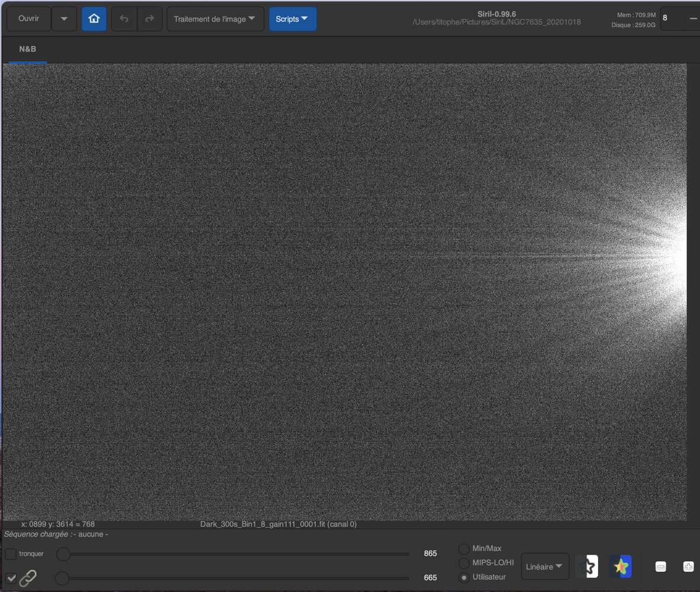
Task: Click the home folder navigation icon
Action: tap(93, 18)
